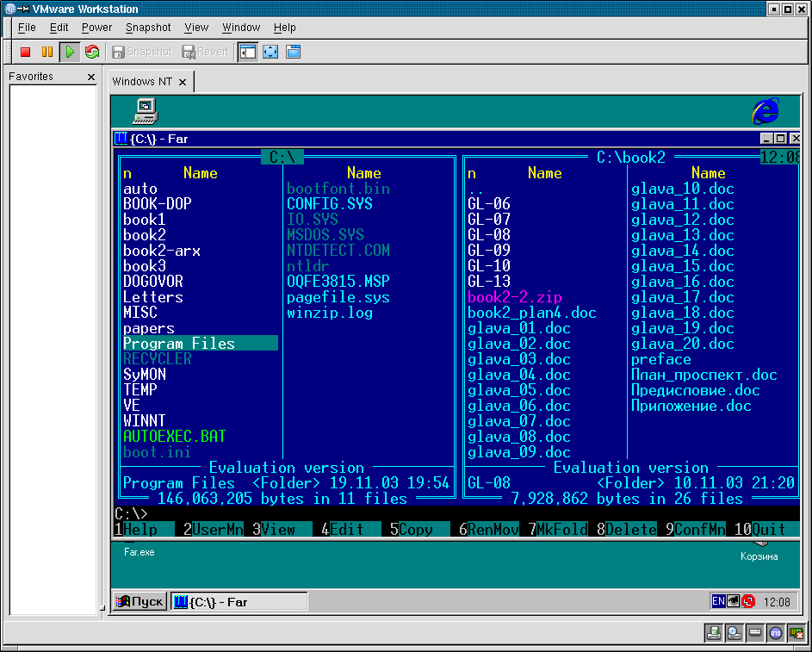Close the Windows NT tab
The width and height of the screenshot is (812, 652).
coord(183,83)
